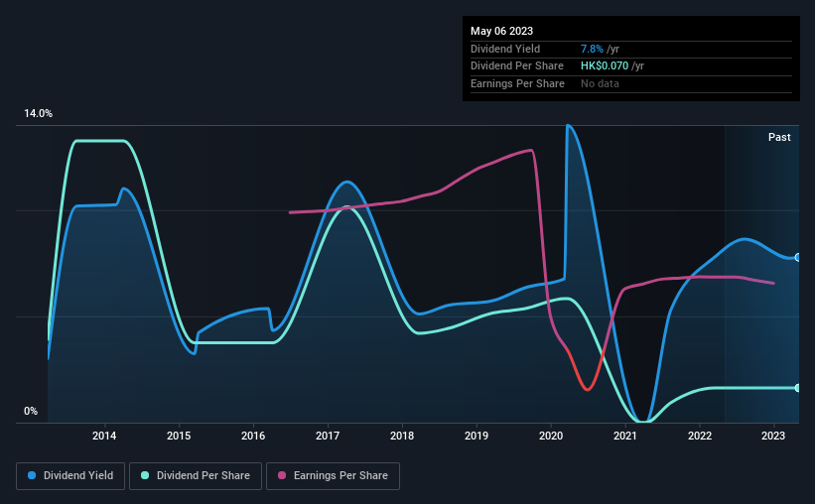
Task: Select the 2023 label on the timeline
Action: (x=773, y=436)
